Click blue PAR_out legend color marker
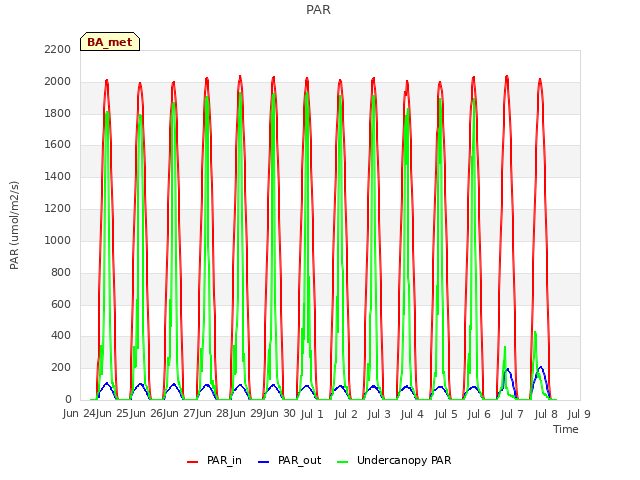 264,462
